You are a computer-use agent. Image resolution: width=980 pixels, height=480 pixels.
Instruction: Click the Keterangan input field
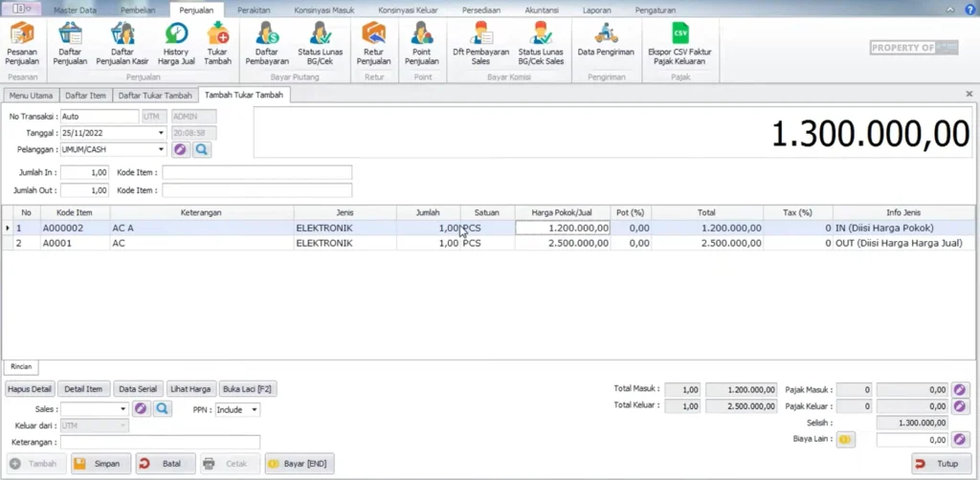coord(160,442)
